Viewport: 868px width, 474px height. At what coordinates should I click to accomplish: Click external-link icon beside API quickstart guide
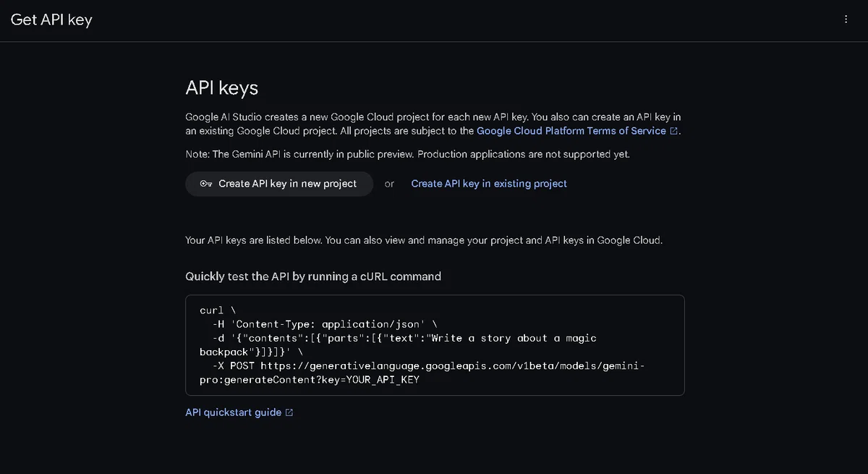click(289, 412)
